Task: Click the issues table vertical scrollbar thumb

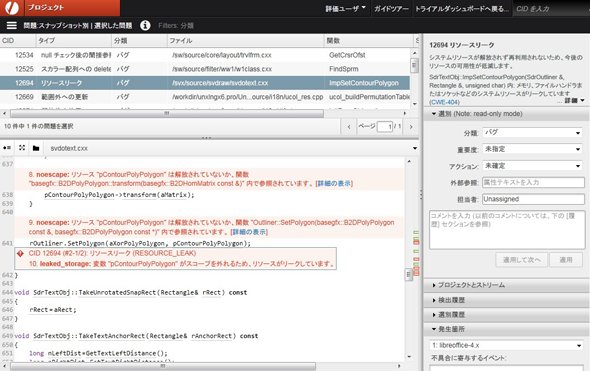Action: coord(414,65)
